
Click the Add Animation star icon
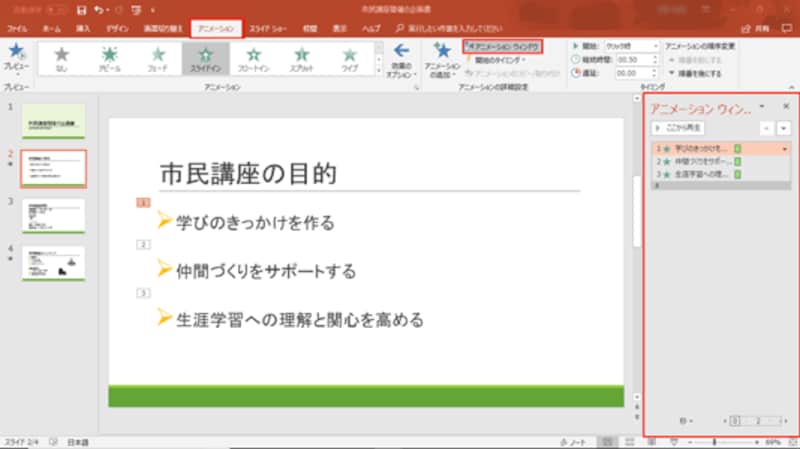pyautogui.click(x=442, y=51)
